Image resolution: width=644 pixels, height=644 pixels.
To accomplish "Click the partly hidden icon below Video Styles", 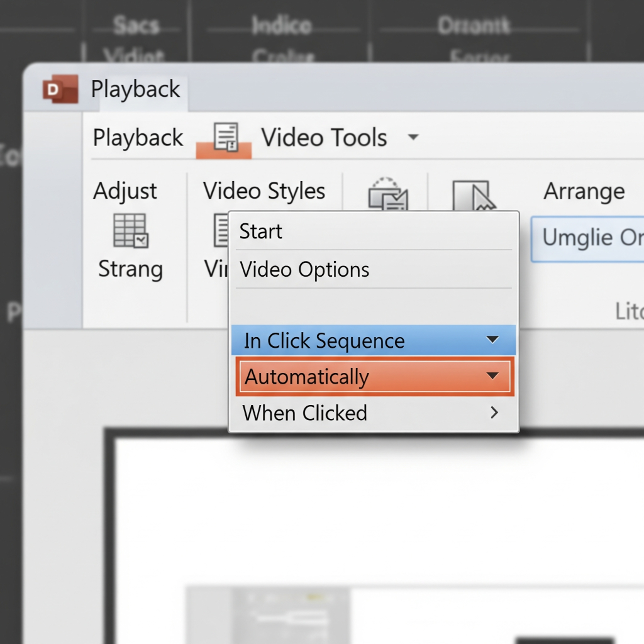I will click(x=221, y=230).
